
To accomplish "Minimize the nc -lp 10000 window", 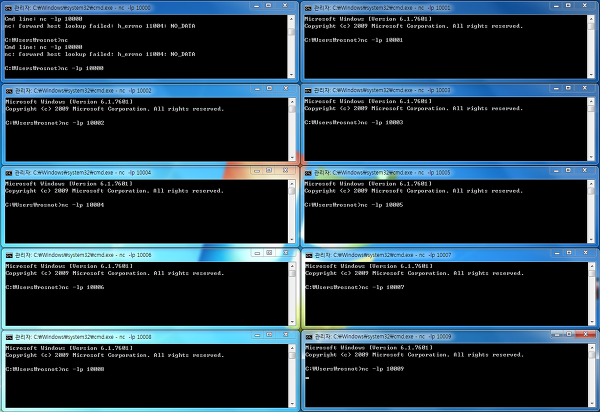I will pyautogui.click(x=256, y=6).
